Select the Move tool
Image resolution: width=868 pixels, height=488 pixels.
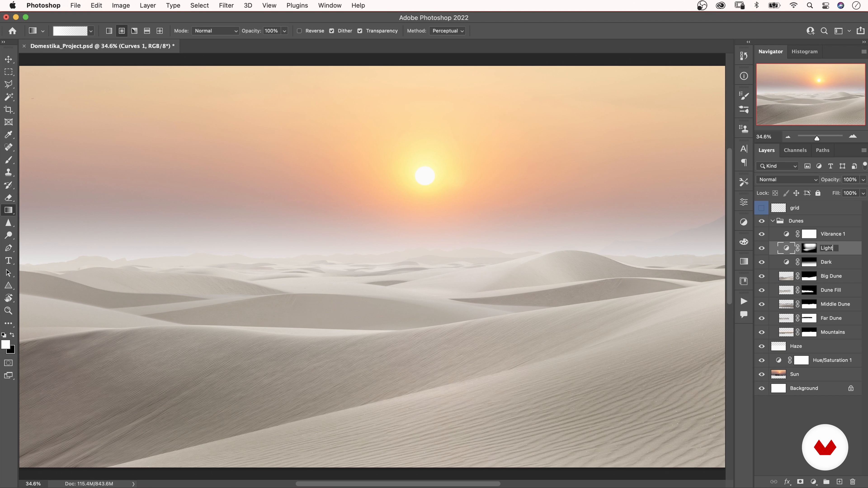[x=8, y=59]
